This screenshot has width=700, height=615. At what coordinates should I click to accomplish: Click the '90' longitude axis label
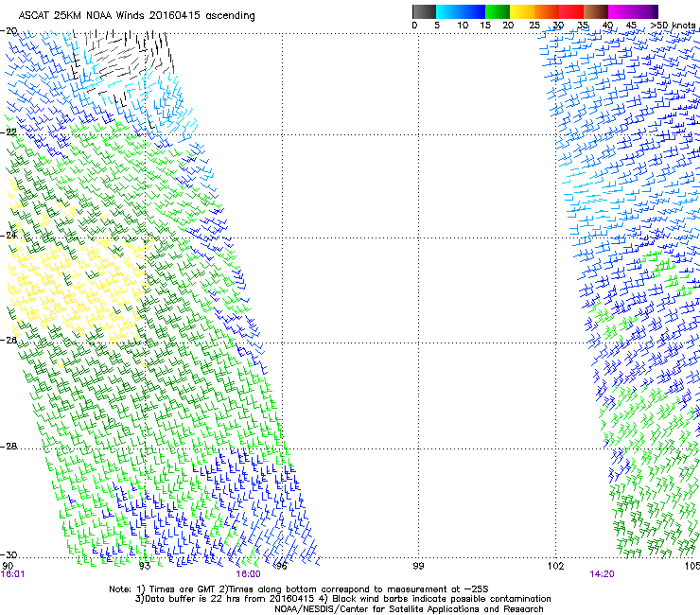pos(8,566)
